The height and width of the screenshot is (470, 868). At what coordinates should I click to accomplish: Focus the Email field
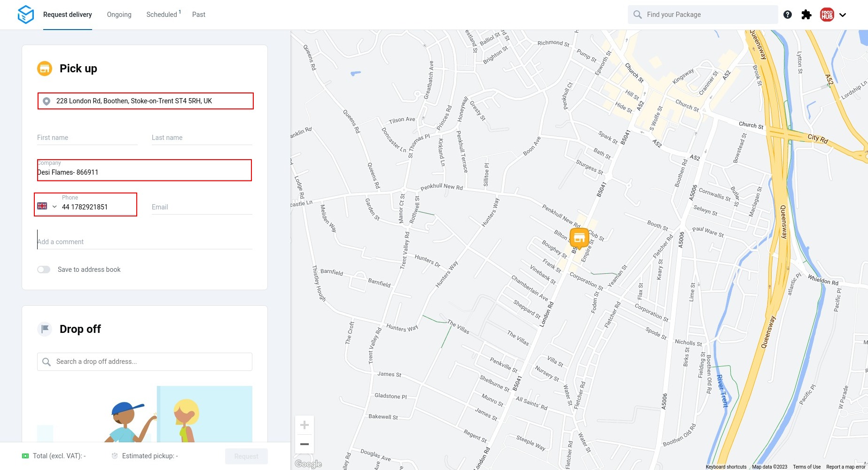click(x=202, y=207)
